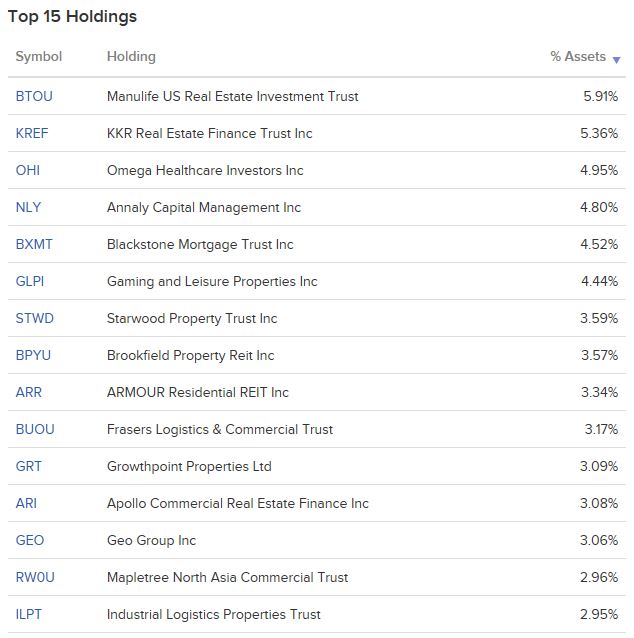
Task: Open the RW0U ticker link
Action: pyautogui.click(x=35, y=577)
